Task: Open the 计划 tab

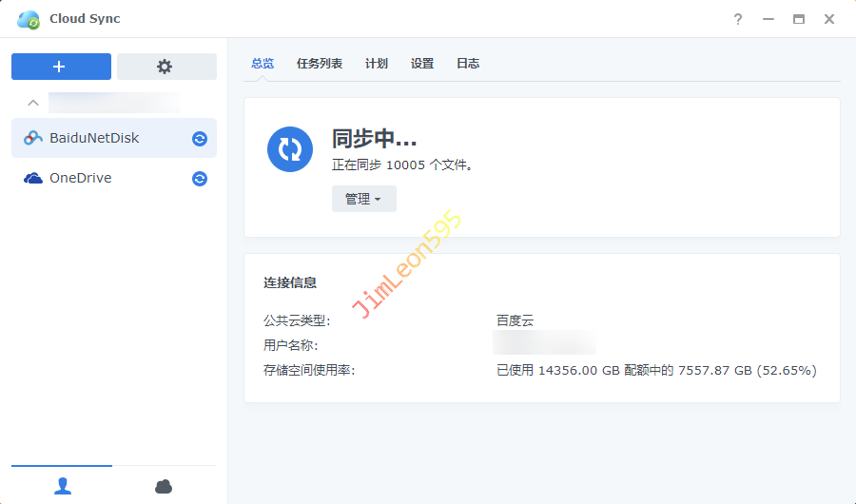Action: pyautogui.click(x=377, y=64)
